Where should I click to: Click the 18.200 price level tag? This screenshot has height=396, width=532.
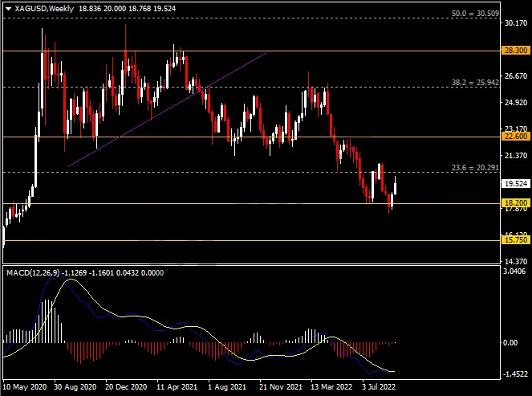(x=513, y=204)
